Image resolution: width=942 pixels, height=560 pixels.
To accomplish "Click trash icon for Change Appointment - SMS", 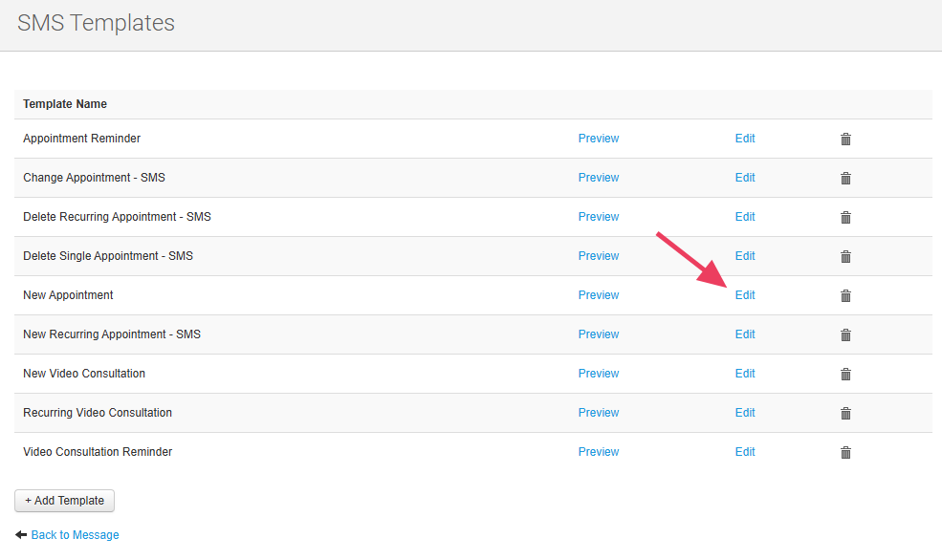I will pos(845,179).
